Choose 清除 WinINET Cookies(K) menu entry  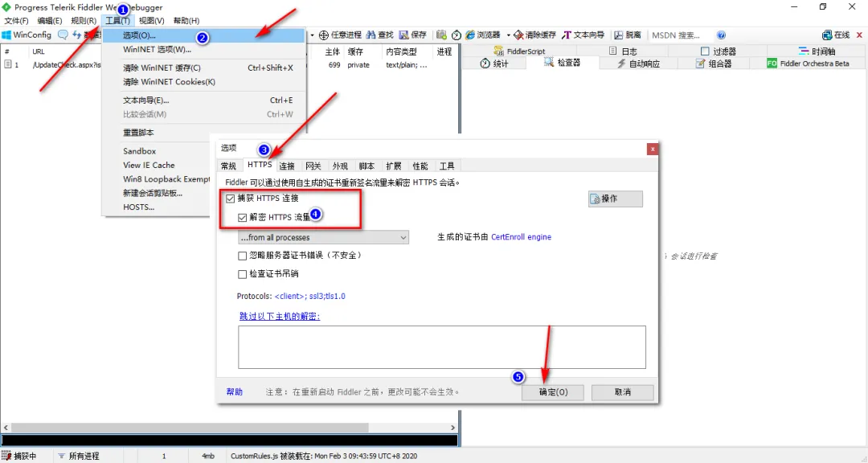(203, 82)
